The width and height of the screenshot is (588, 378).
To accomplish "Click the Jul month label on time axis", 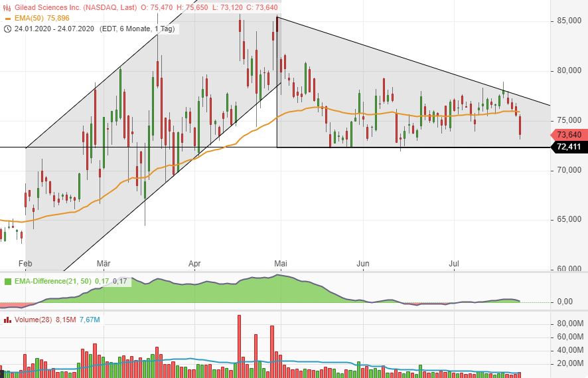I will [x=454, y=264].
